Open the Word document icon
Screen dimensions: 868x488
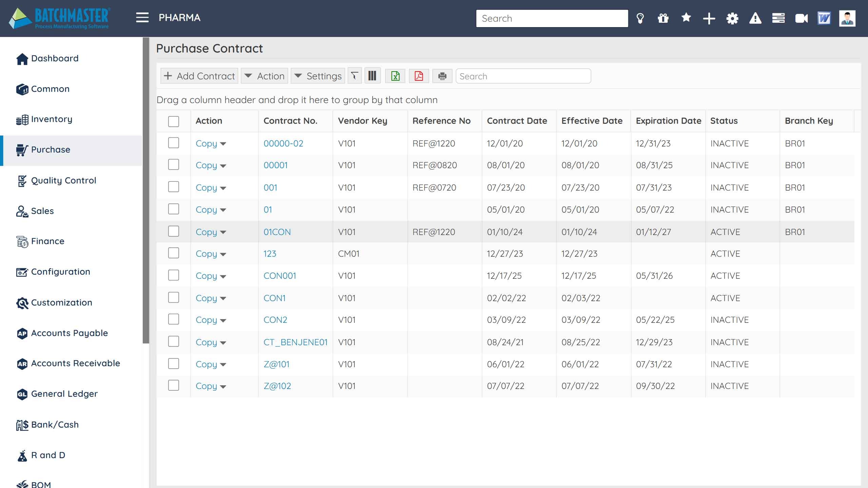click(824, 18)
